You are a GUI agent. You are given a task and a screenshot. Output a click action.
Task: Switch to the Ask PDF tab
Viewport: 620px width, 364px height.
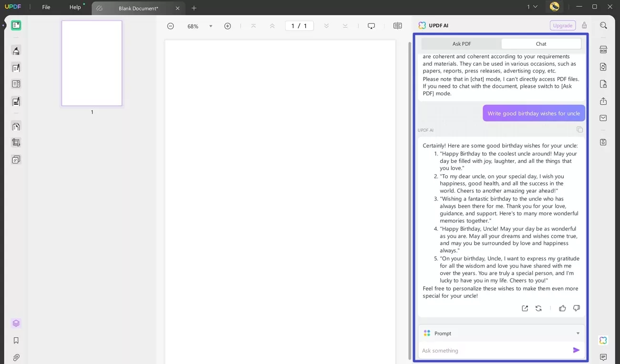coord(461,44)
